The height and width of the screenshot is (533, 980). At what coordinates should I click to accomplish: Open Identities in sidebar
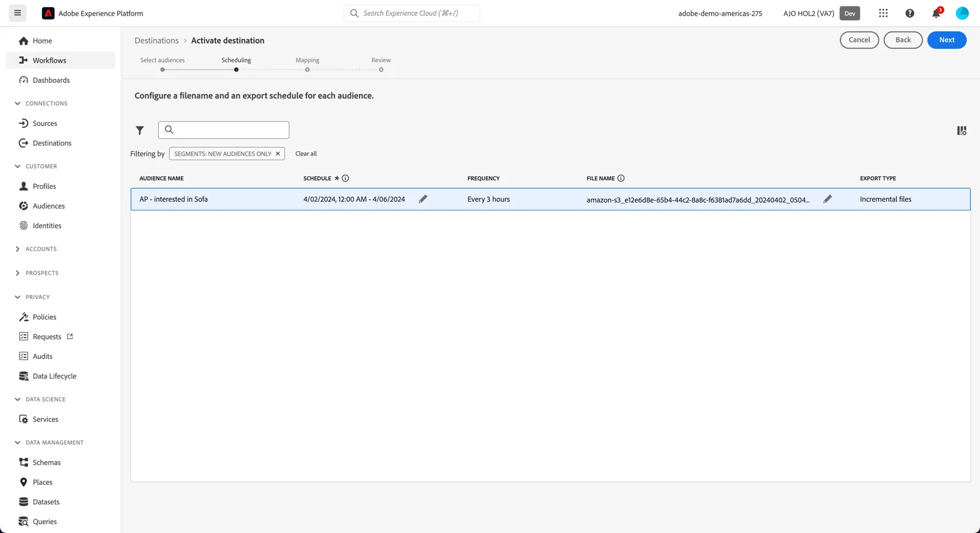pyautogui.click(x=60, y=225)
